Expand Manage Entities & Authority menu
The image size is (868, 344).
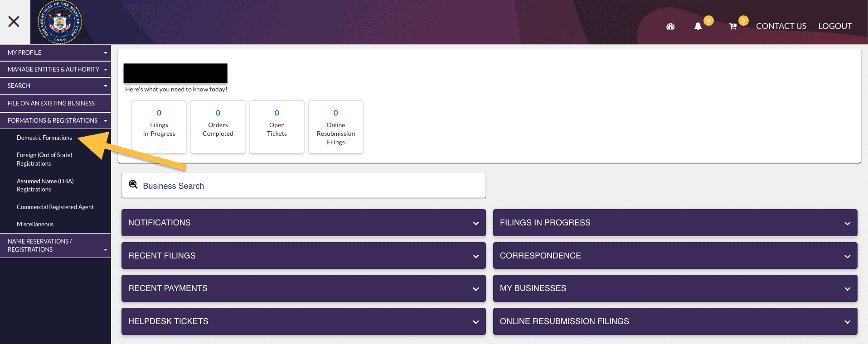click(55, 69)
